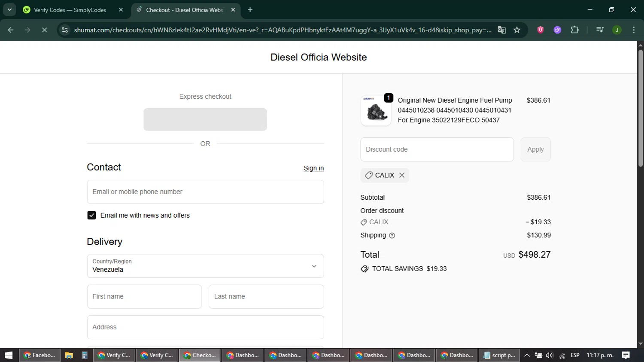Select the Checkout - Diesel Officia Website tab
Viewport: 644px width, 362px height.
click(x=185, y=9)
